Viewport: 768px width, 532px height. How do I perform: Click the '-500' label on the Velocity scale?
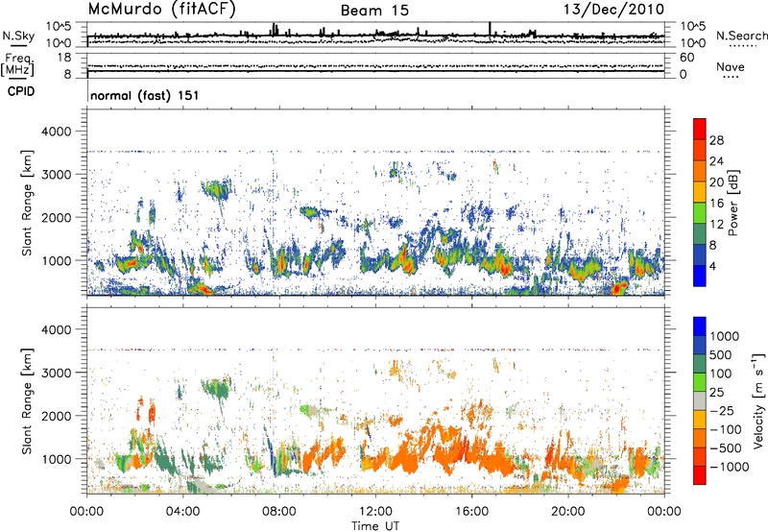[726, 447]
